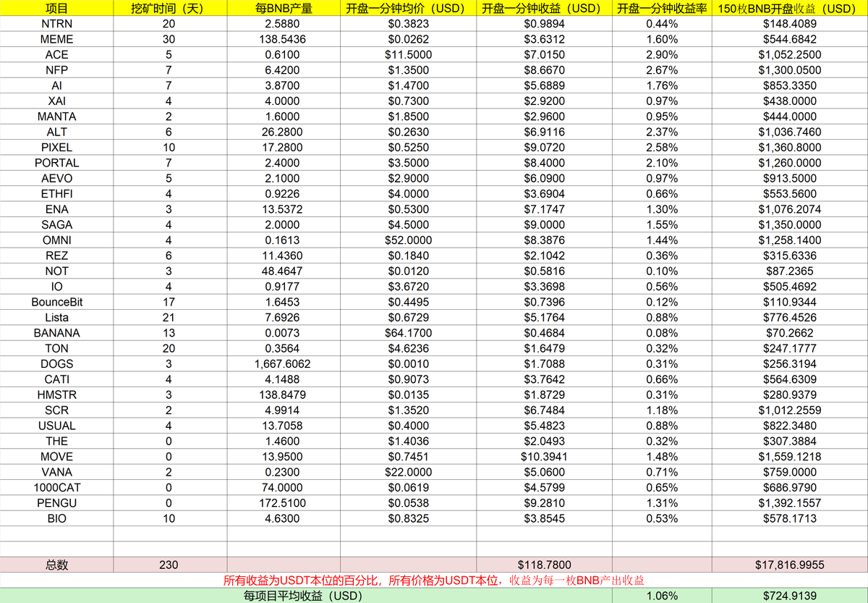This screenshot has width=868, height=603.
Task: Select SAGA's $1,350.0000 earnings cell
Action: [x=790, y=224]
